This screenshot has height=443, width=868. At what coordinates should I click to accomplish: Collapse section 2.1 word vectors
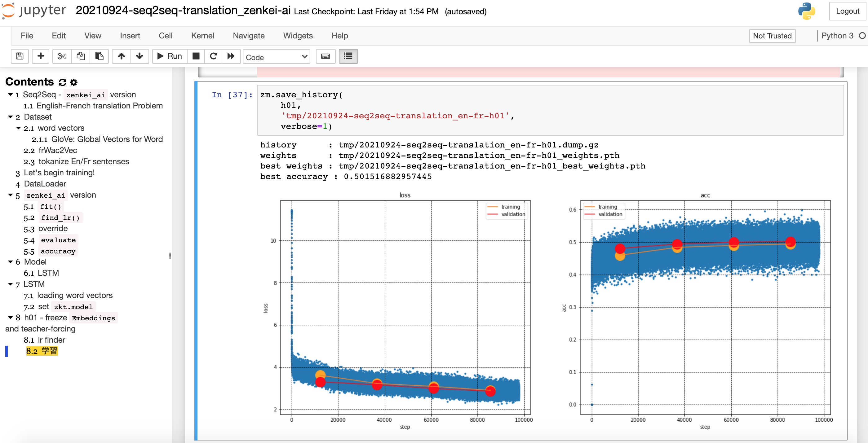(x=19, y=128)
